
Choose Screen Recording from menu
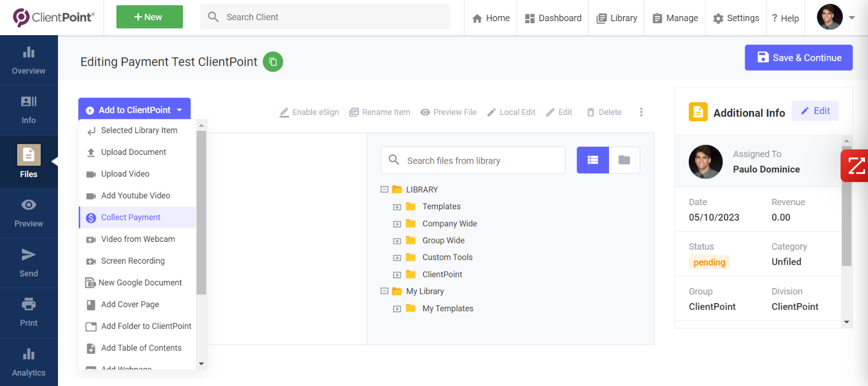[x=137, y=261]
